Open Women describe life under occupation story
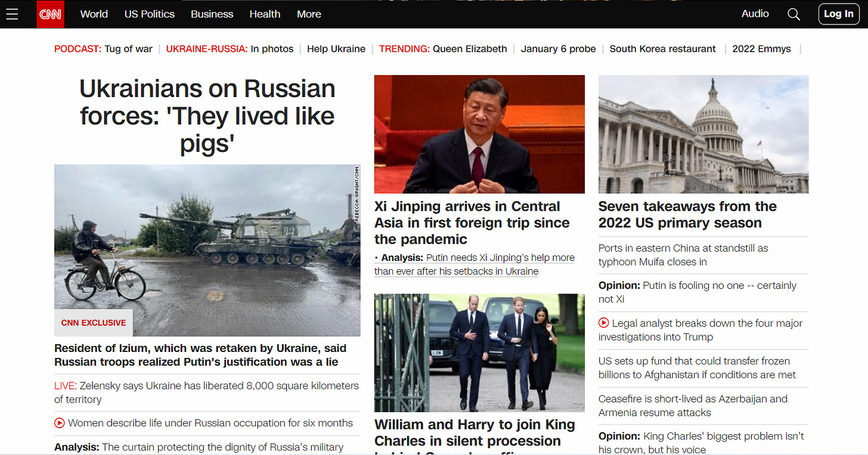Screen dimensions: 868x455 210,423
